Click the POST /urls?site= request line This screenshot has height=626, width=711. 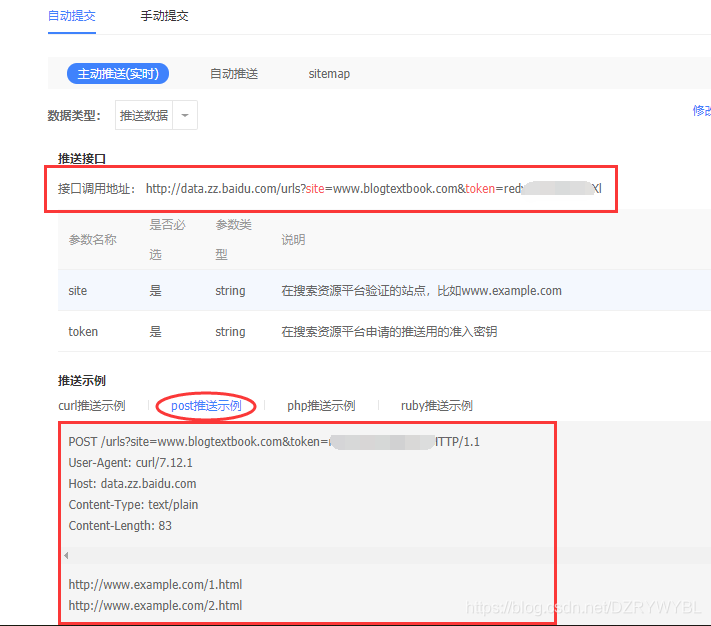274,442
